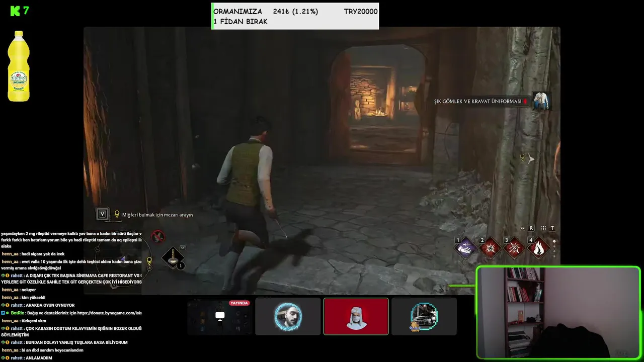Click the screen-share monitor icon tile

click(220, 316)
